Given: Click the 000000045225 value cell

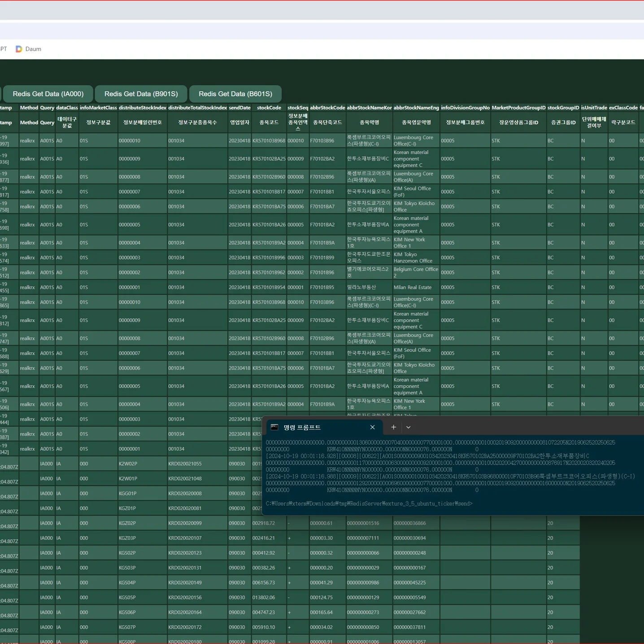Looking at the screenshot, I should pos(416,583).
